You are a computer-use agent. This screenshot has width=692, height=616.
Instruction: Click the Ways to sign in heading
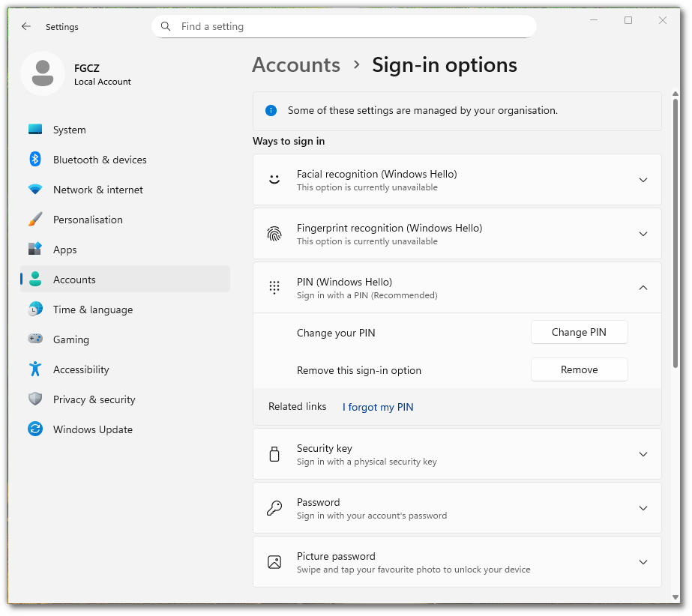[x=289, y=141]
